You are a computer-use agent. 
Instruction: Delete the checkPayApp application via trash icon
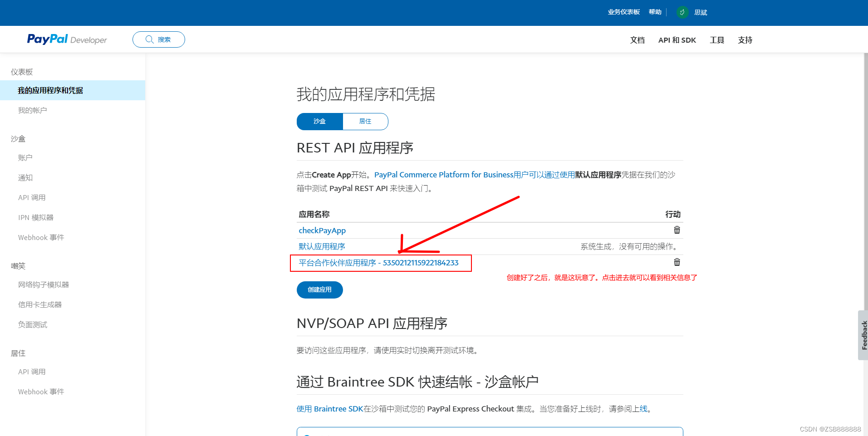click(x=677, y=230)
